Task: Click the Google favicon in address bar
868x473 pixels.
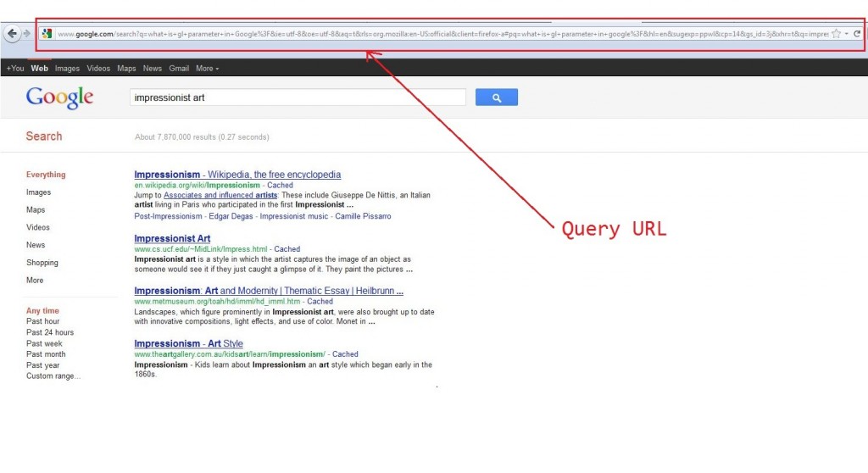Action: click(47, 34)
